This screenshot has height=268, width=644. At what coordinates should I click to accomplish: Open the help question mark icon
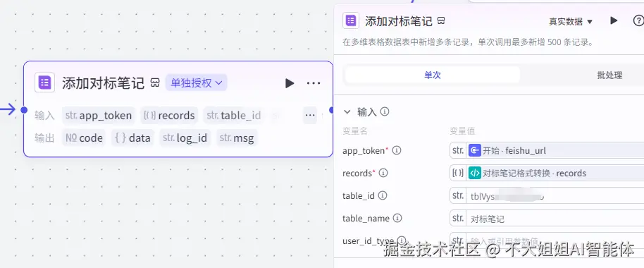coord(638,20)
